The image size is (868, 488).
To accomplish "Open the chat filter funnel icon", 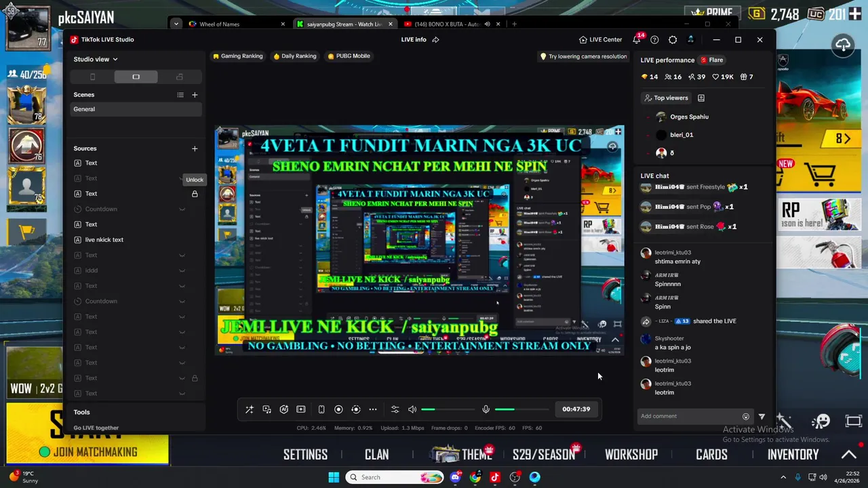I will pyautogui.click(x=762, y=416).
